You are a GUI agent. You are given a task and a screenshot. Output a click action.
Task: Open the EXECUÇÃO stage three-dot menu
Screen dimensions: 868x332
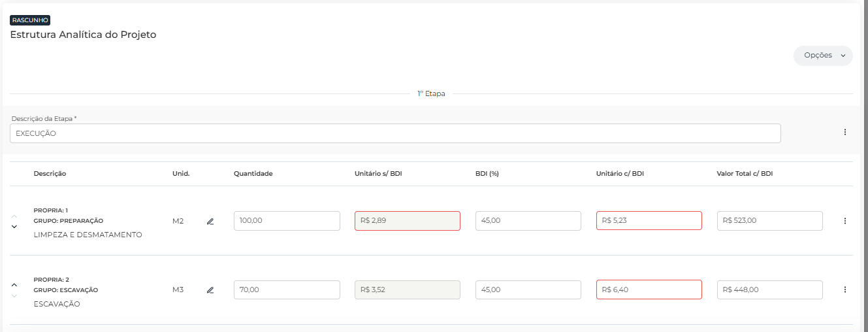tap(844, 132)
